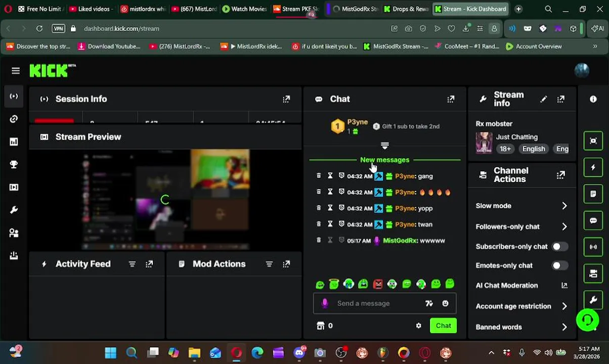The image size is (609, 364).
Task: Open the profile avatar at top right
Action: tap(582, 70)
